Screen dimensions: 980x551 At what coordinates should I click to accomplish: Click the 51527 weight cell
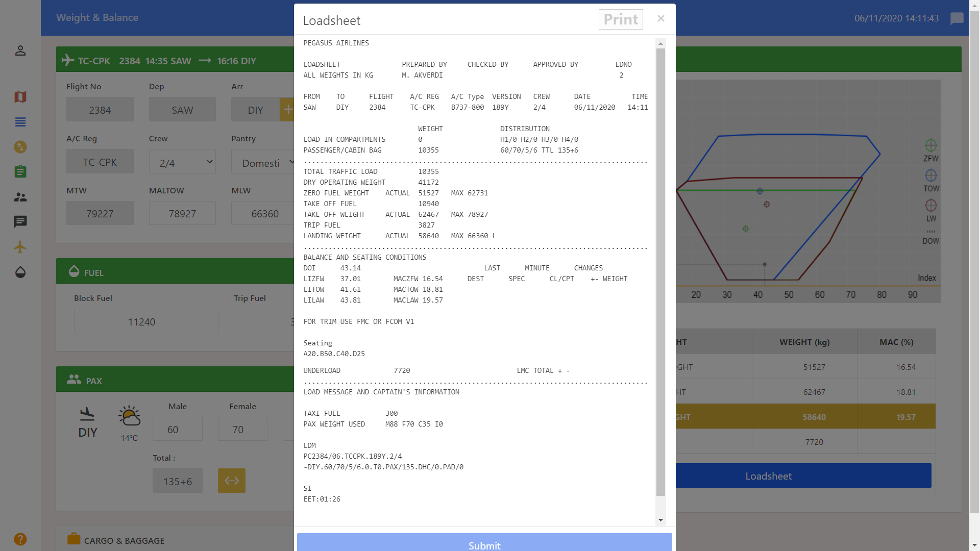click(804, 367)
